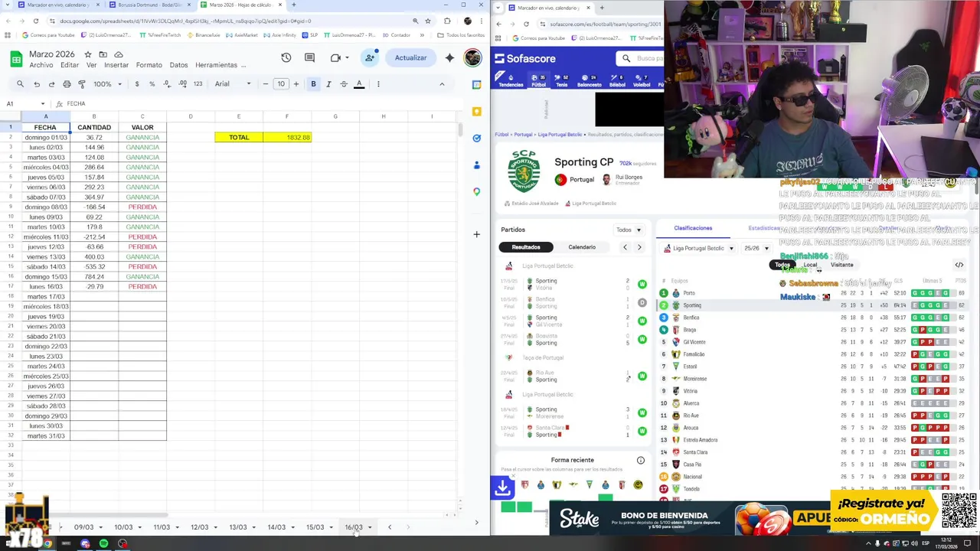Select the Resultados toggle
This screenshot has height=551, width=980.
point(526,247)
